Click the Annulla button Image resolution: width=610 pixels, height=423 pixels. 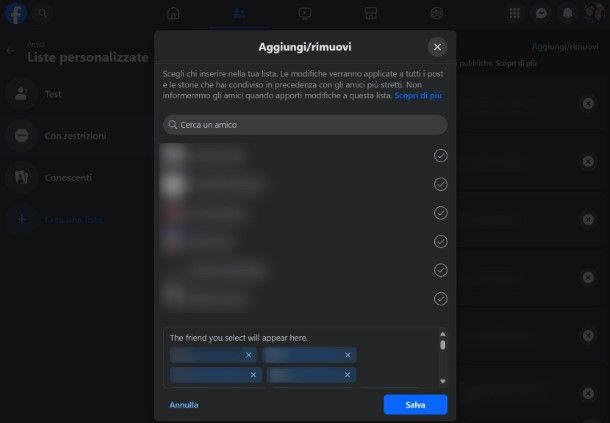[x=184, y=405]
